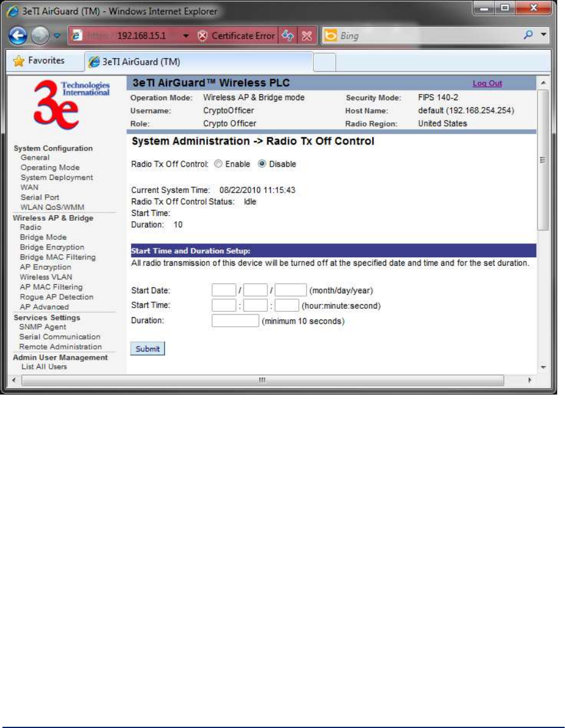This screenshot has width=565, height=728.
Task: Click the Radio Tx Off status Idle
Action: (x=250, y=201)
